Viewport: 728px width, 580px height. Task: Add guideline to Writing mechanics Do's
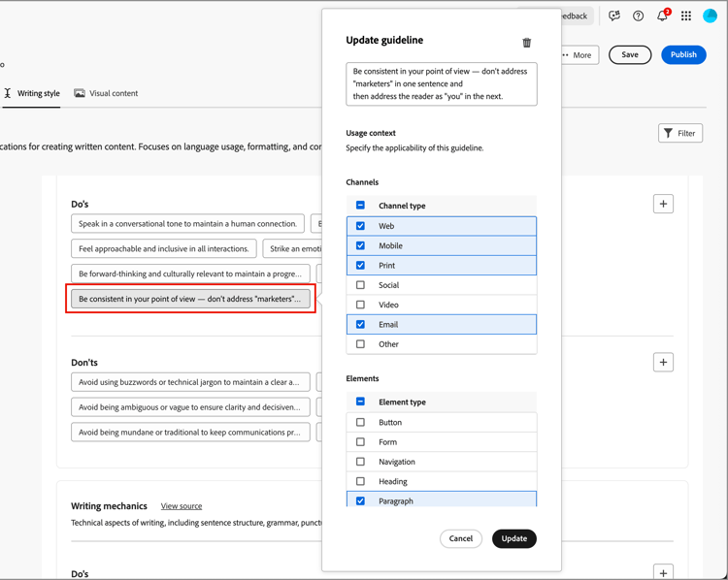click(663, 572)
